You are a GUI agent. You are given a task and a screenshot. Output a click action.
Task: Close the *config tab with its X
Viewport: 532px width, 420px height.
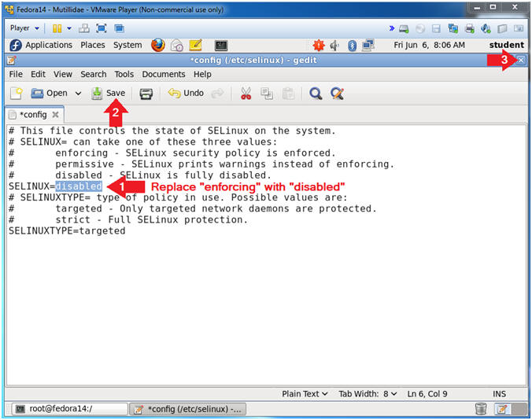click(x=55, y=115)
